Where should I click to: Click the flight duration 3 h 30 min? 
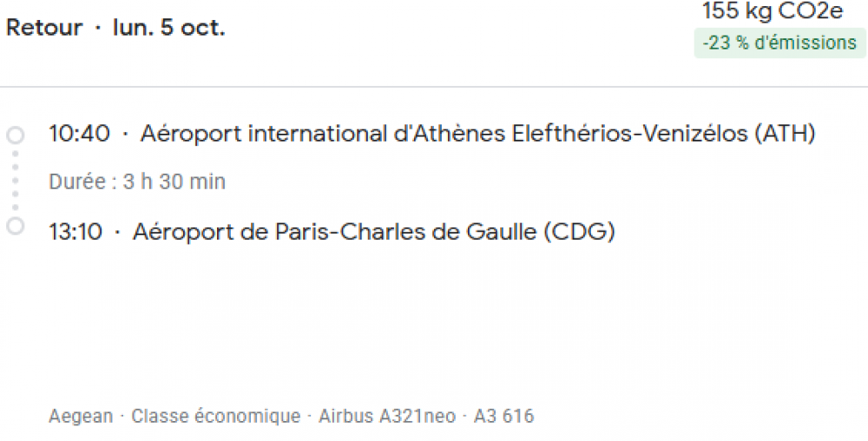(x=174, y=182)
